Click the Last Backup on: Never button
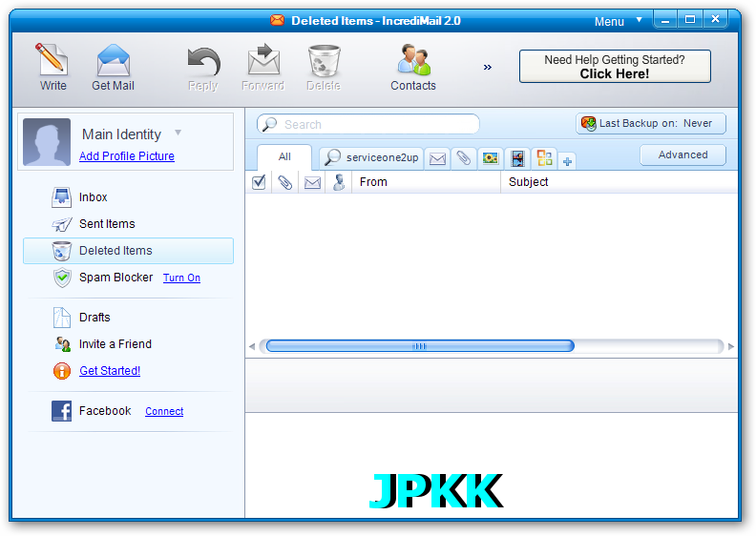 click(651, 123)
